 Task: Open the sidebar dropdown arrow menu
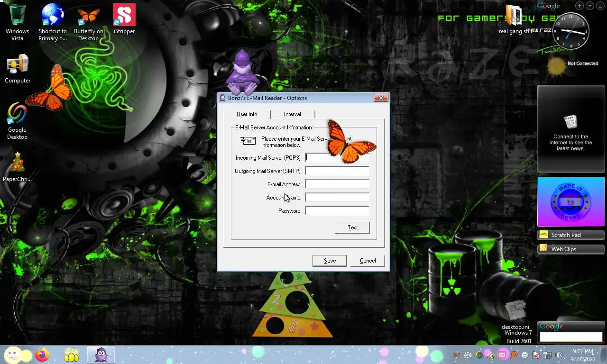pyautogui.click(x=590, y=6)
